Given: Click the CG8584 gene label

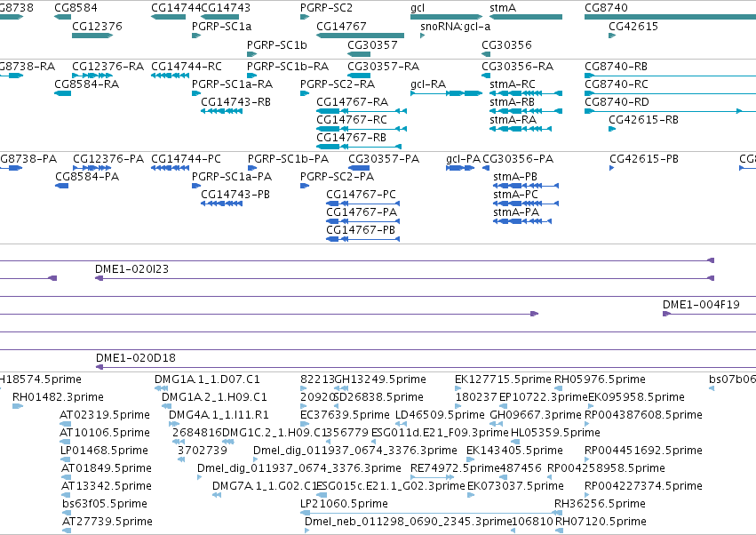Looking at the screenshot, I should 76,8.
